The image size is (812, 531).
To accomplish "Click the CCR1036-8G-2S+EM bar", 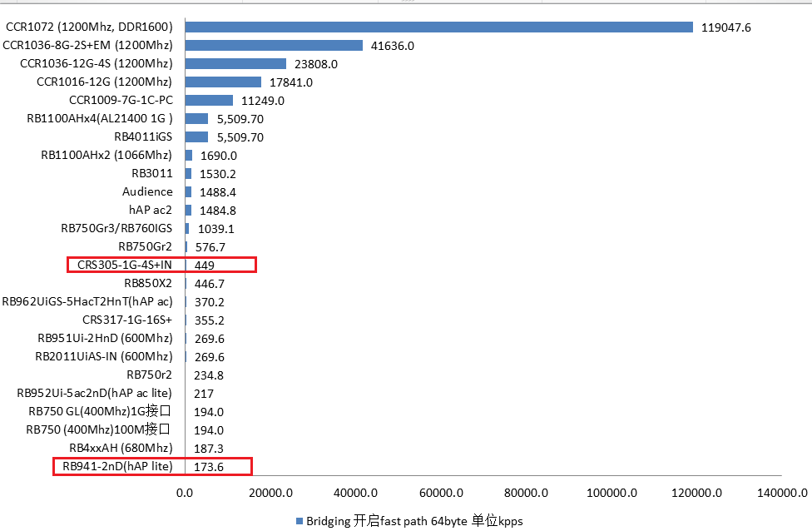I will pos(274,46).
